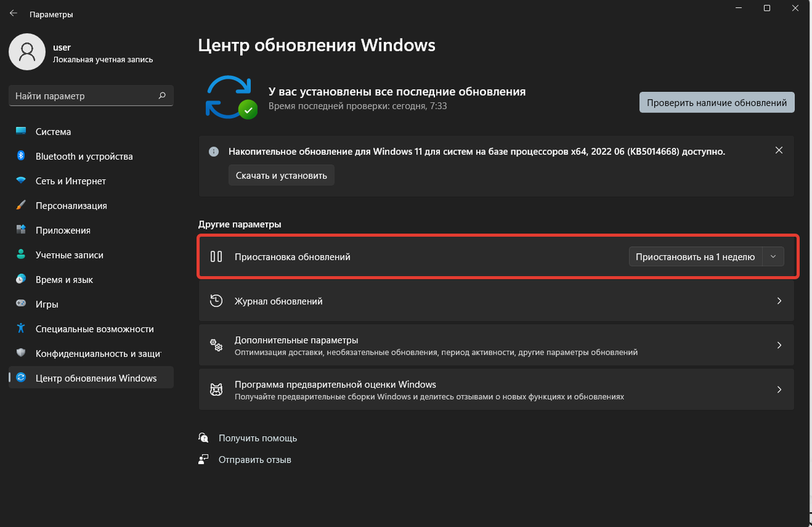Click the Специальные возможности accessibility icon
This screenshot has height=527, width=812.
tap(21, 329)
